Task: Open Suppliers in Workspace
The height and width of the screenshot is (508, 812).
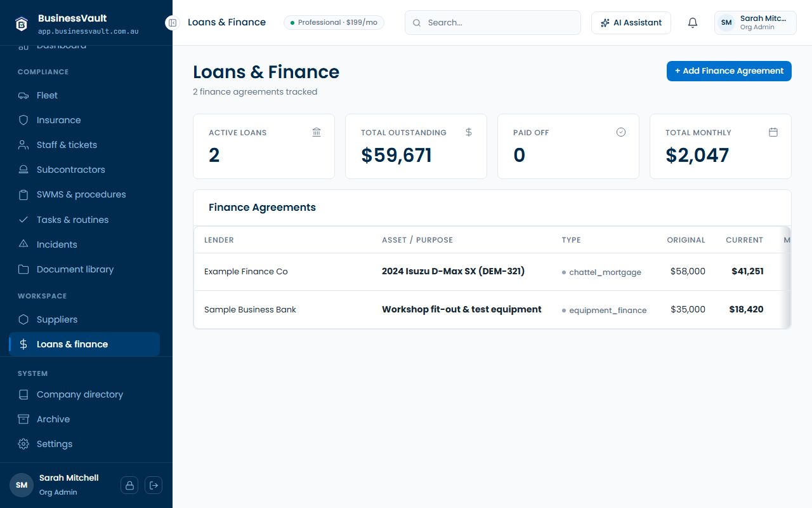Action: coord(84,319)
